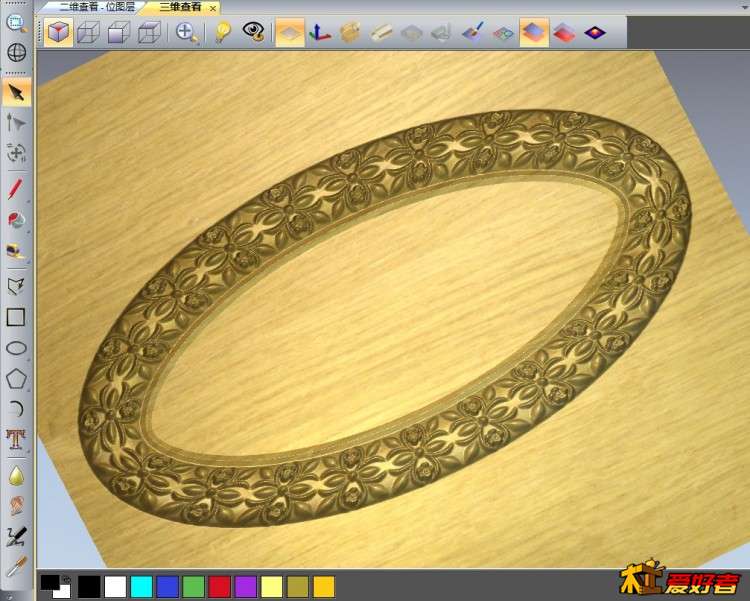Select the polygon drawing tool

pos(16,378)
